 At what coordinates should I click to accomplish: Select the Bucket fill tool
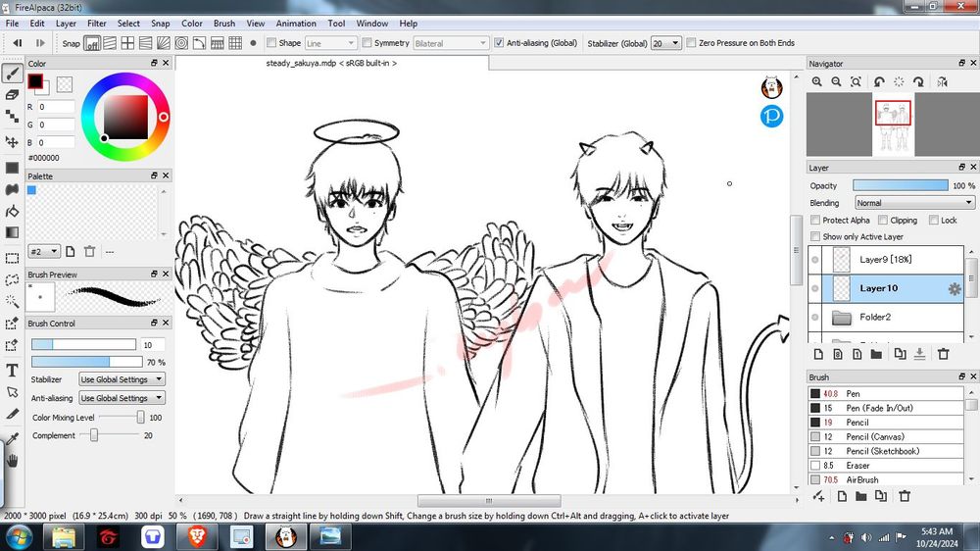pos(12,212)
